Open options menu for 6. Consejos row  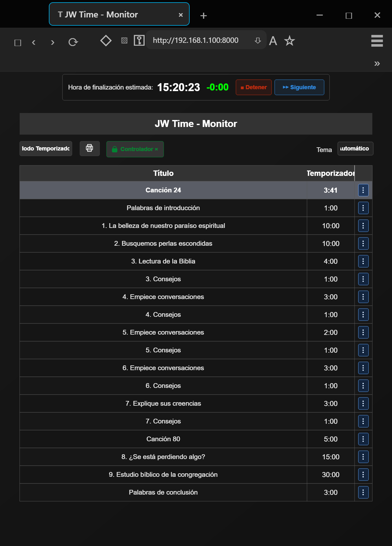pos(363,386)
